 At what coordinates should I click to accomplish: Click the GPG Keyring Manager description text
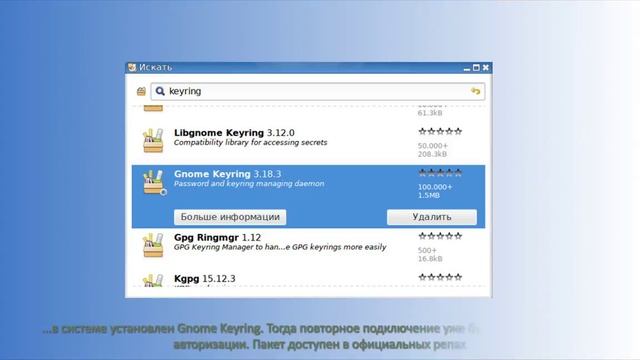click(280, 247)
